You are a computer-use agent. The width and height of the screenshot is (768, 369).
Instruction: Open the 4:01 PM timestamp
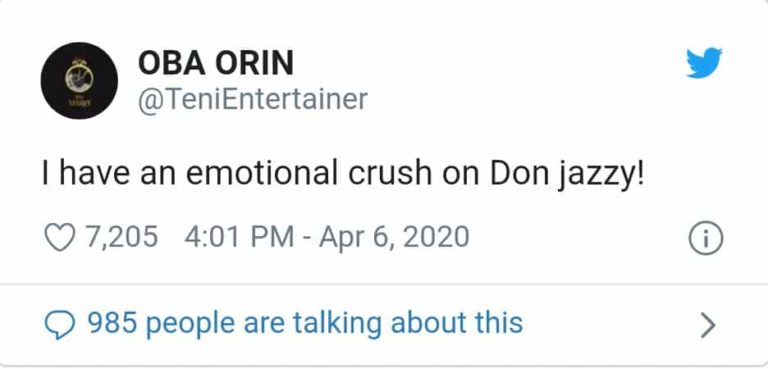click(240, 237)
